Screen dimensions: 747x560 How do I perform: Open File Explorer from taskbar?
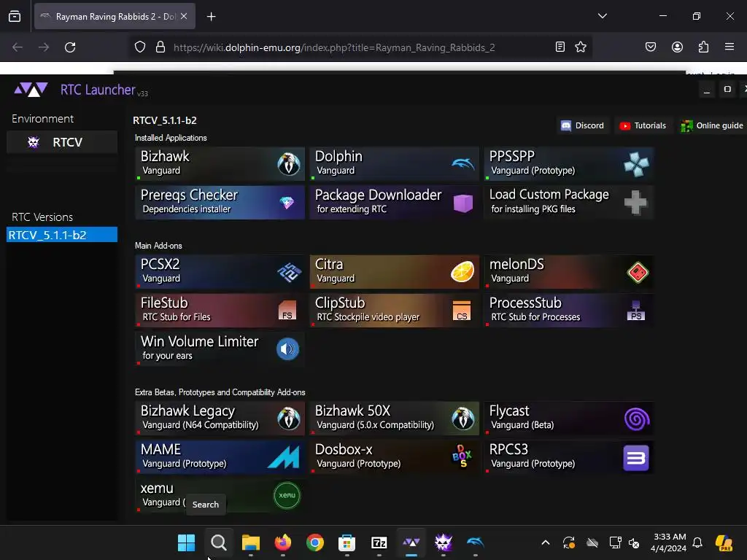pyautogui.click(x=251, y=542)
